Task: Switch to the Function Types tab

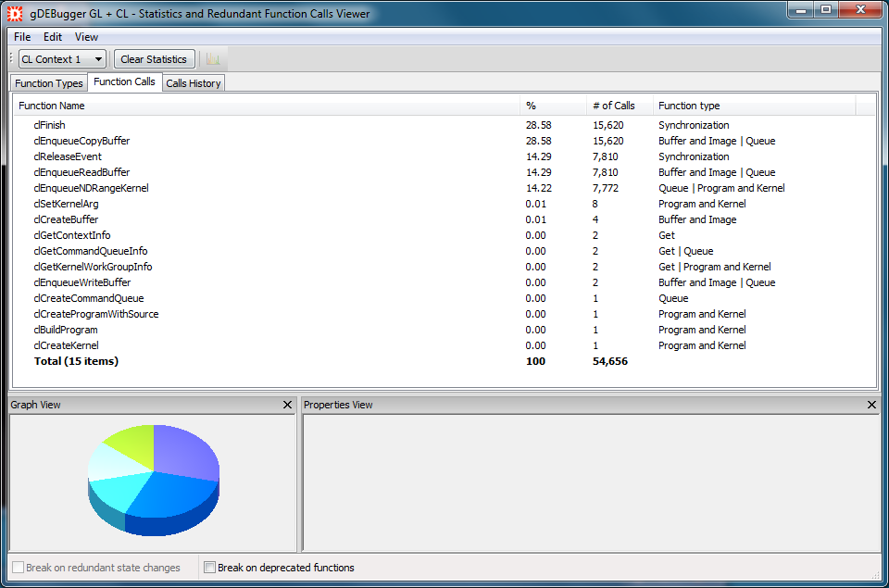Action: (49, 83)
